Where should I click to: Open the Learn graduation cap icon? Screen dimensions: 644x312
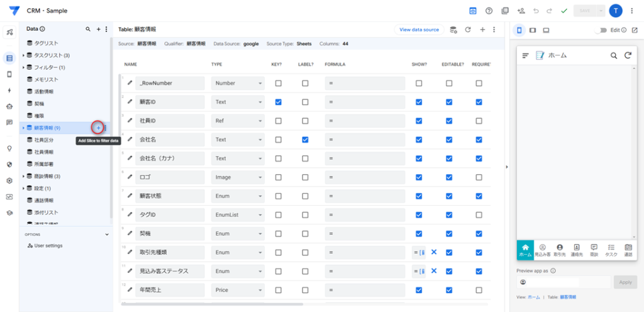(9, 213)
